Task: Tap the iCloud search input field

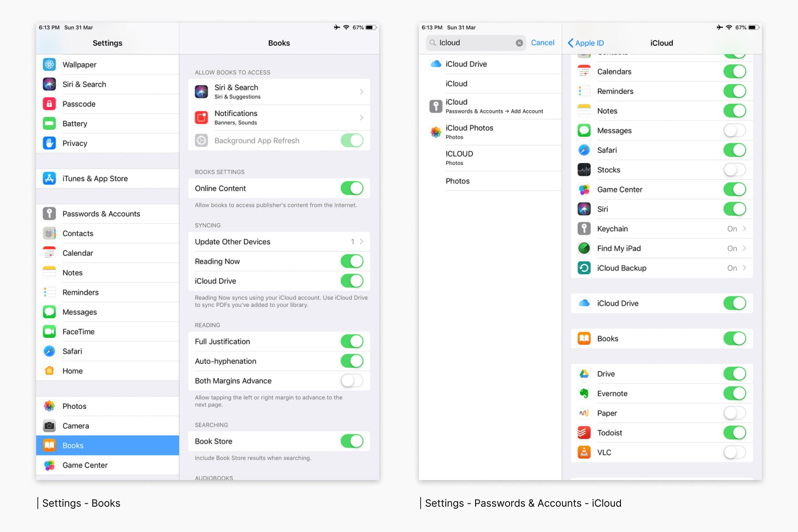Action: click(x=474, y=43)
